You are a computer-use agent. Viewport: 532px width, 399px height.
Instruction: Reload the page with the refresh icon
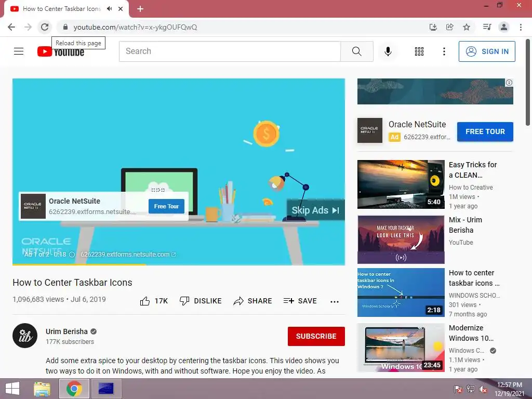(45, 27)
